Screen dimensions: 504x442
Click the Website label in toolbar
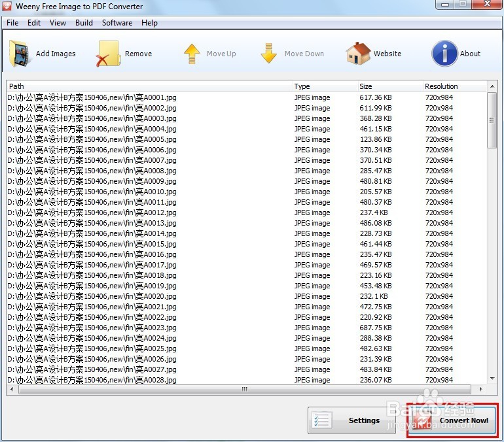(x=387, y=54)
